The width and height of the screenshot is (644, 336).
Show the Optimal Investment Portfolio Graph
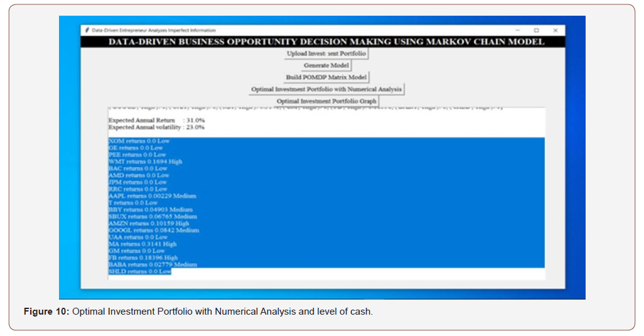coord(326,101)
